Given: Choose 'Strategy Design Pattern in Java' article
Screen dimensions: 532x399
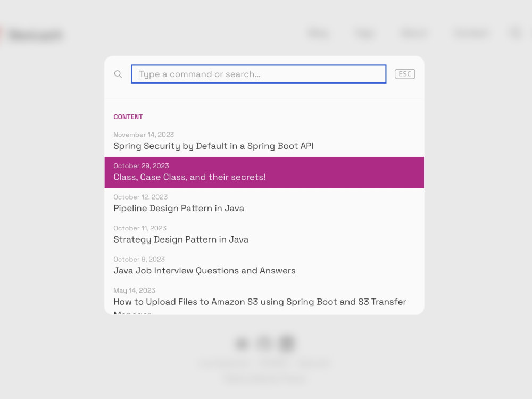Looking at the screenshot, I should click(x=264, y=235).
